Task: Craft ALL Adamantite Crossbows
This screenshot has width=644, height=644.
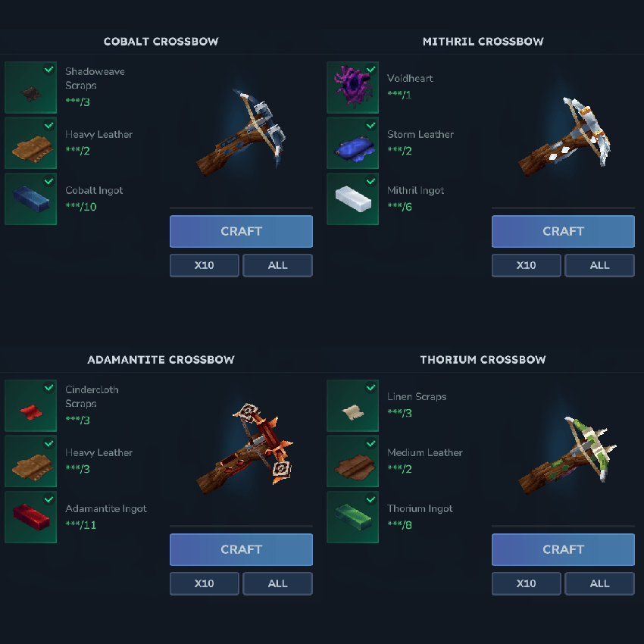Action: pos(277,583)
